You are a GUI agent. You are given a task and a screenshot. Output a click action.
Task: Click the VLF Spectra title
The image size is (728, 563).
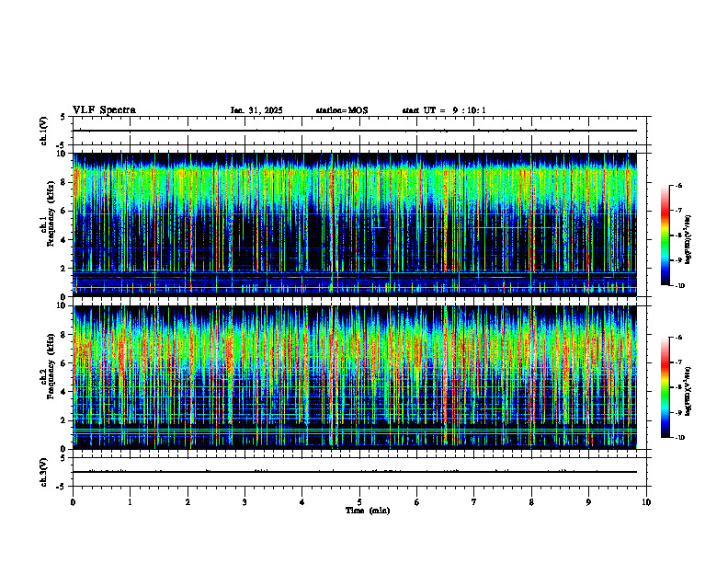pyautogui.click(x=104, y=110)
